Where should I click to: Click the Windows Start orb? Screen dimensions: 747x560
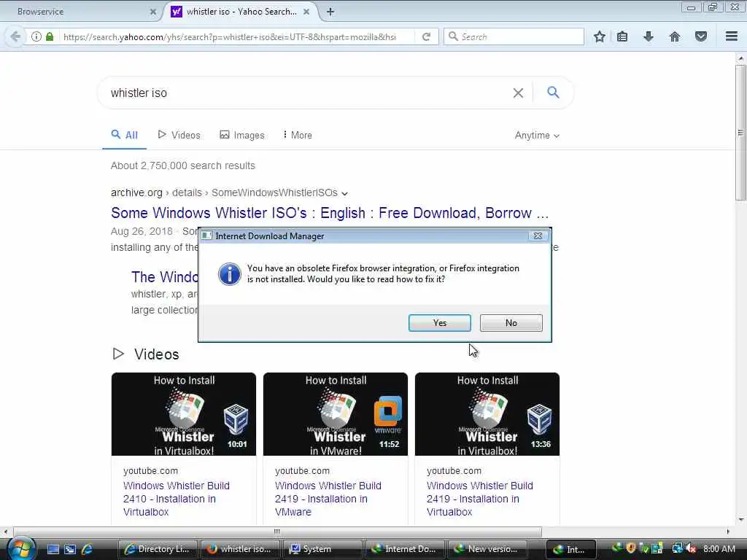21,548
